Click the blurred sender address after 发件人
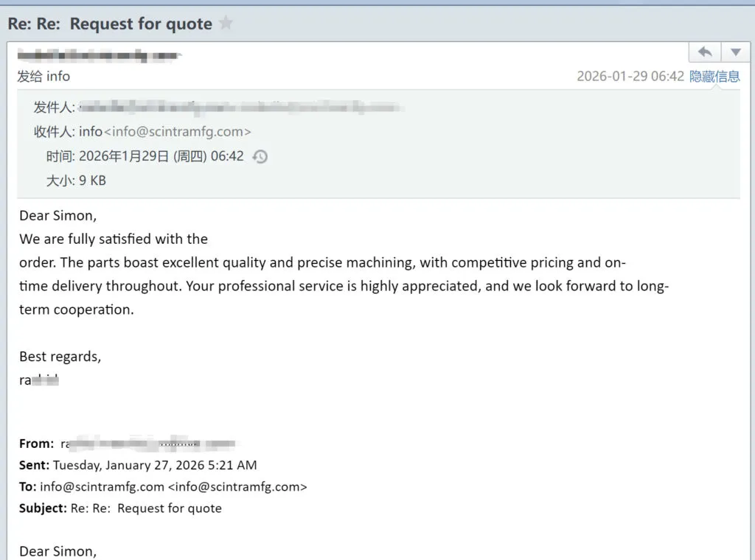 click(241, 108)
